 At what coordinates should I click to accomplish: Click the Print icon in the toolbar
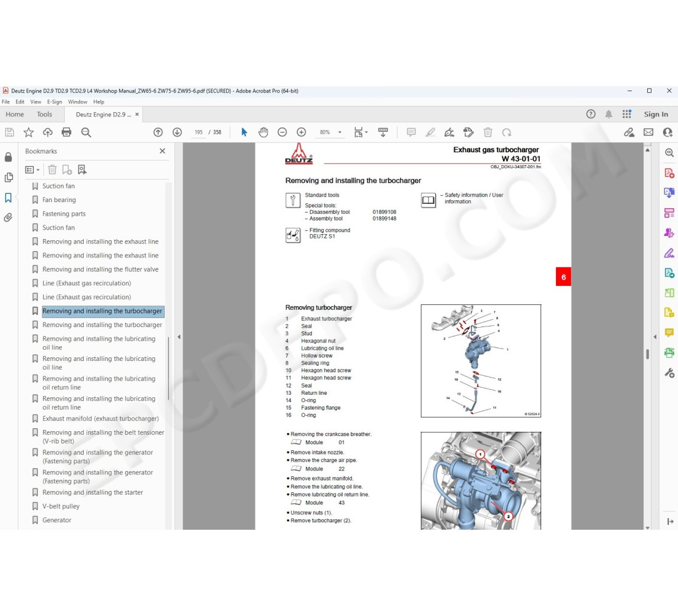coord(67,132)
